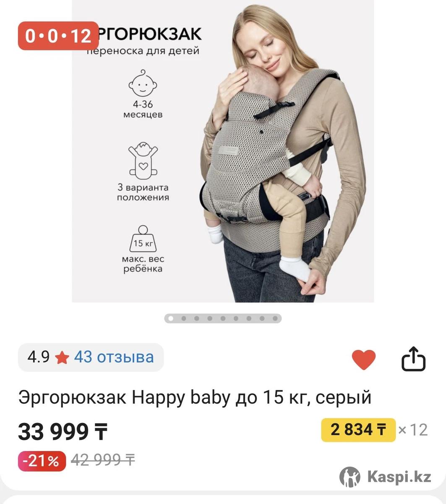Tap the 3 варианта положения baby icon

(143, 160)
